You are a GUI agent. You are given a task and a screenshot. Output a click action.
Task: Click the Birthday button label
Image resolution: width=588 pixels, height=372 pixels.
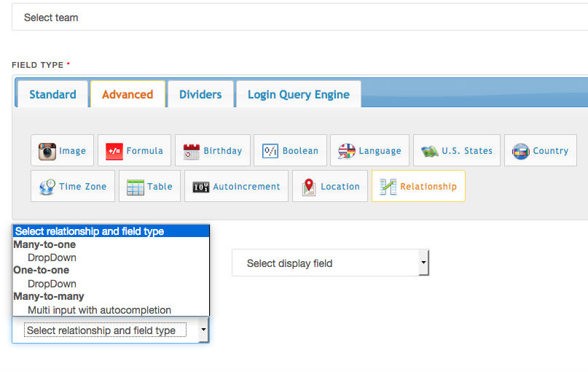coord(223,151)
